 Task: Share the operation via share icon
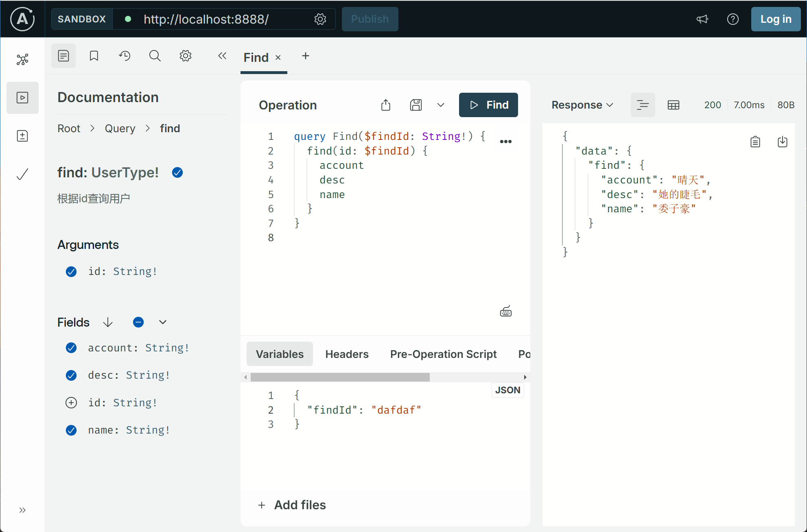(386, 105)
